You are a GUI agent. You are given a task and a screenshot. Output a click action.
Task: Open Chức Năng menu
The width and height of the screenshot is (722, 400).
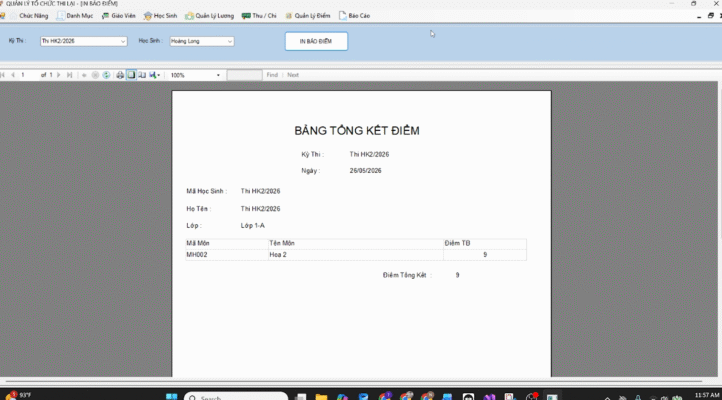click(29, 16)
